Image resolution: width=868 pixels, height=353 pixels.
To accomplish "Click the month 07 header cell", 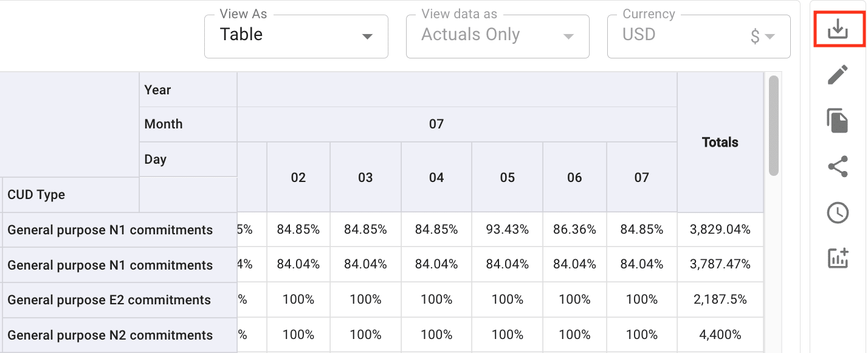I will pos(436,124).
